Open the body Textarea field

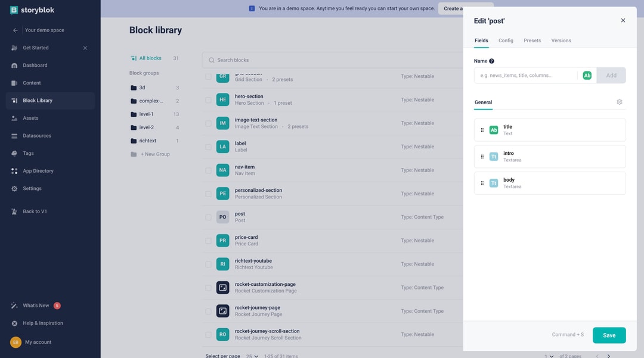(x=550, y=183)
